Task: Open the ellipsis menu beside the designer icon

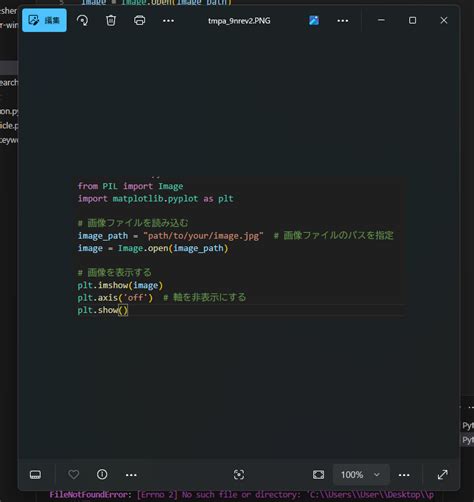Action: (343, 21)
